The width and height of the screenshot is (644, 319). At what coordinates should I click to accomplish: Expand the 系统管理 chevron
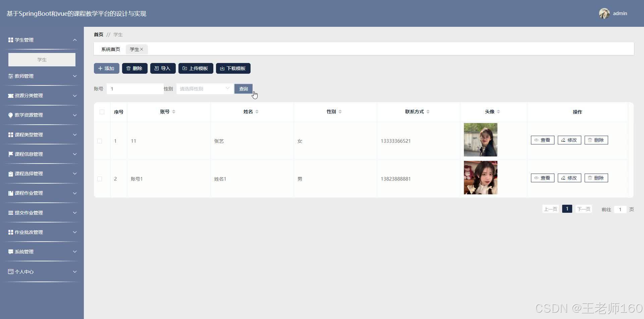coord(75,252)
